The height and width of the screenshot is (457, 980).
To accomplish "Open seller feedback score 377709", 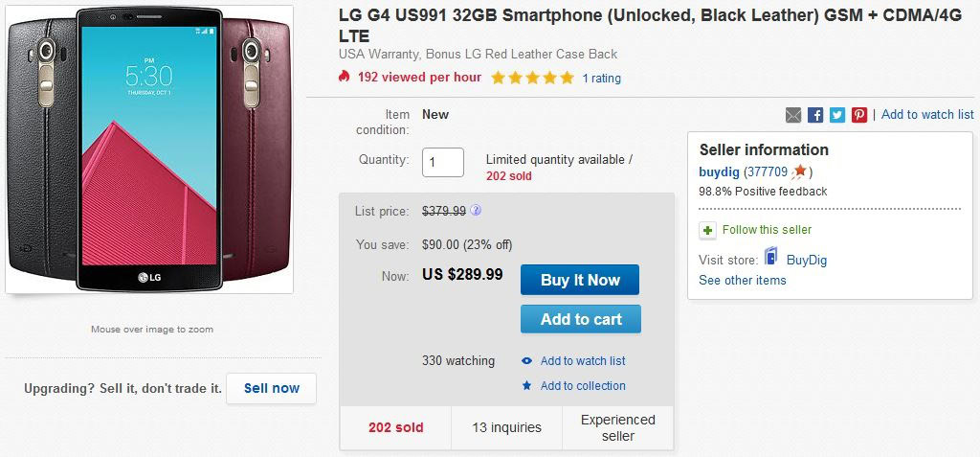I will coord(767,172).
